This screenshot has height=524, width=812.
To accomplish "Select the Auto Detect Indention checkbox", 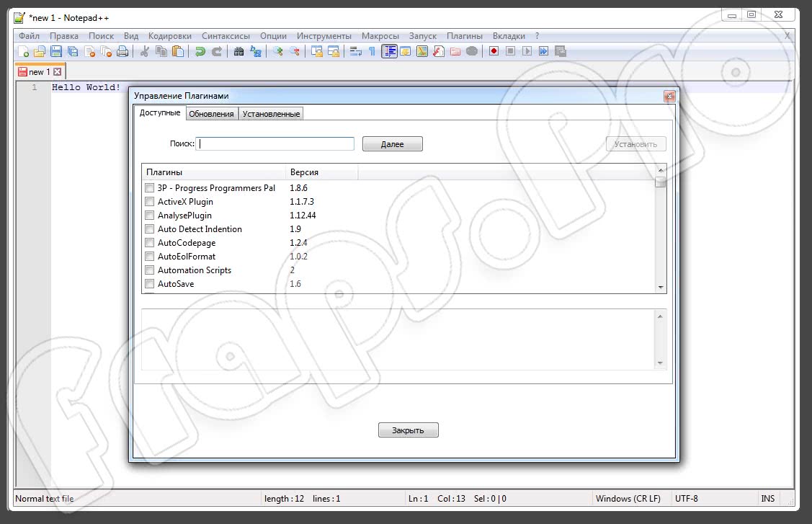I will click(x=150, y=229).
